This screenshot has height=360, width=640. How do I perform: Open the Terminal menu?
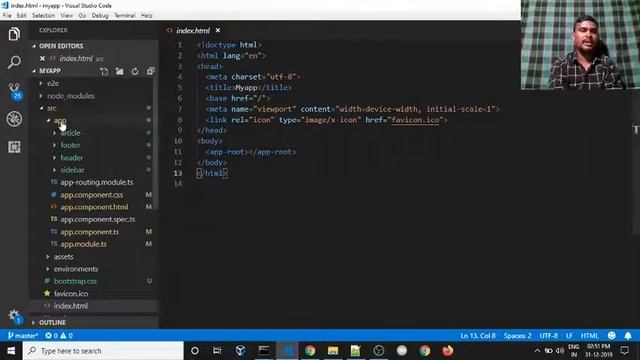[124, 16]
